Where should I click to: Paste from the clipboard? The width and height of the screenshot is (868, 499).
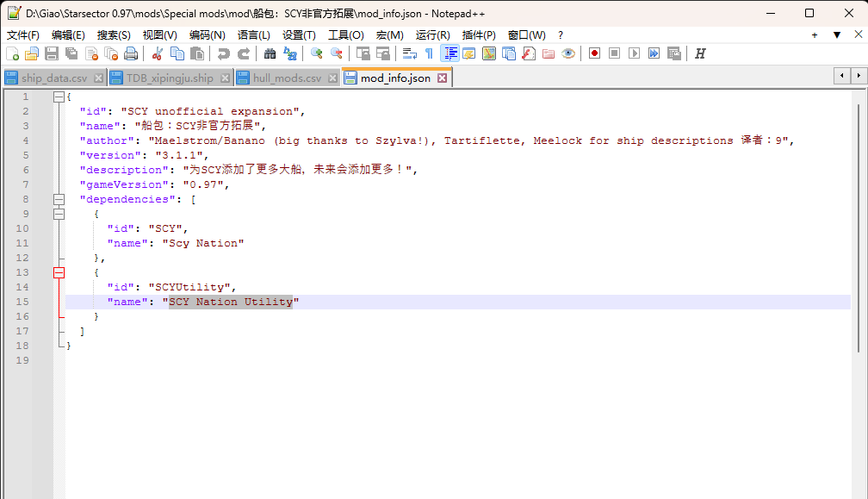tap(197, 53)
